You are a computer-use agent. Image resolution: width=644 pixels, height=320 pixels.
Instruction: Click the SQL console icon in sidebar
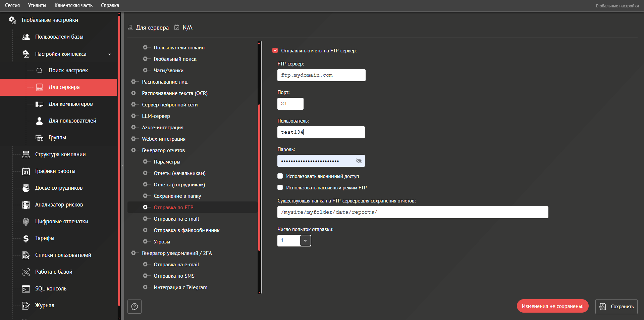tap(26, 289)
